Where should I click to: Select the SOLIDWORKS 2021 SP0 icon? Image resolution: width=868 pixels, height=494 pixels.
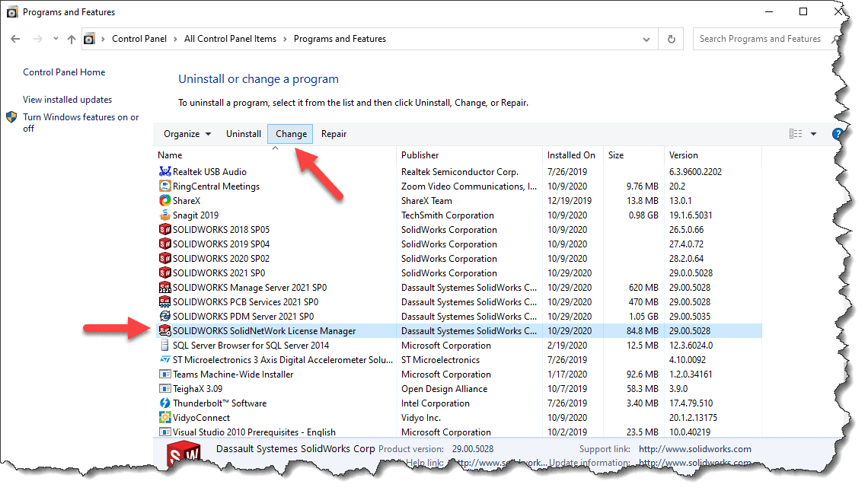pyautogui.click(x=164, y=273)
